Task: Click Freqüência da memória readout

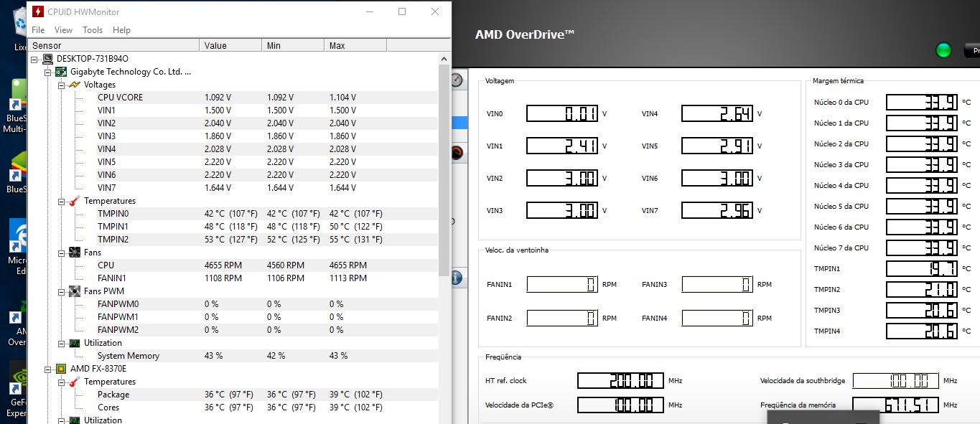Action: pos(896,405)
